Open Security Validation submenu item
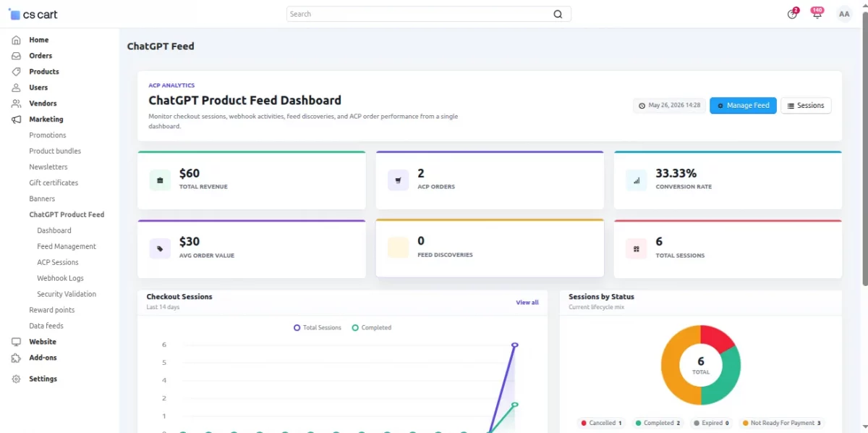This screenshot has height=433, width=868. click(67, 295)
